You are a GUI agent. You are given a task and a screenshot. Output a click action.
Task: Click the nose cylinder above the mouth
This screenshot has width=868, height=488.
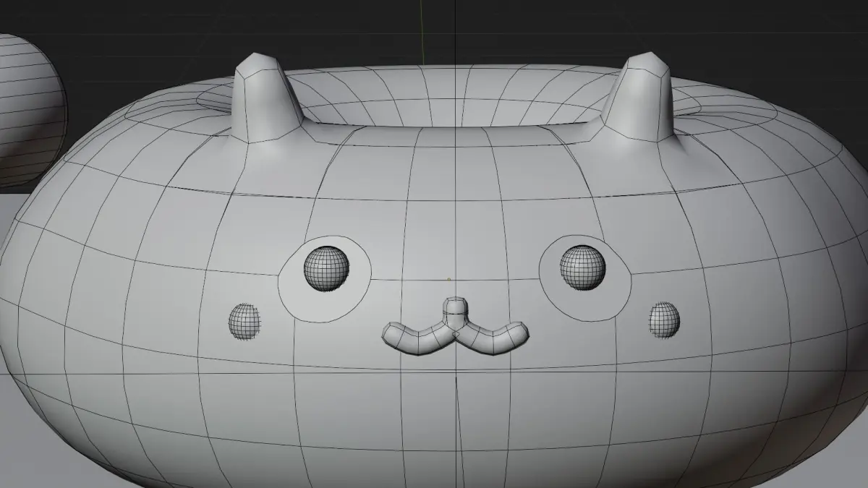point(454,312)
